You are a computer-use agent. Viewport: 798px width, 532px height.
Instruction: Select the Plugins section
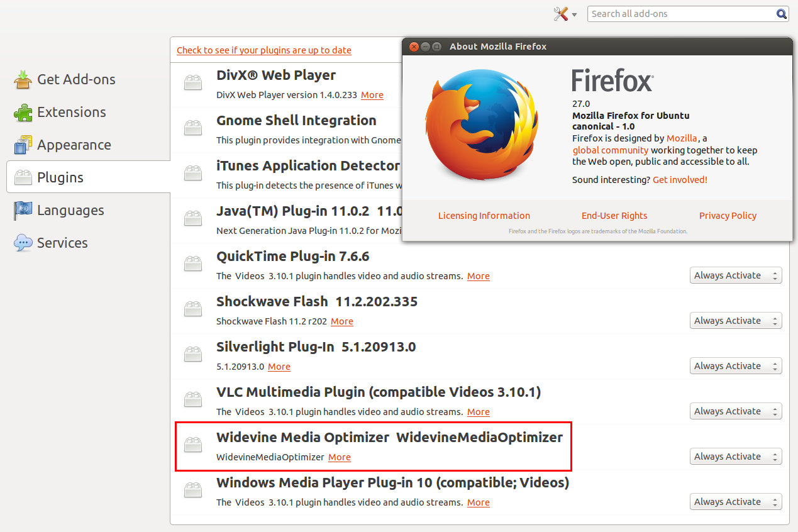88,177
